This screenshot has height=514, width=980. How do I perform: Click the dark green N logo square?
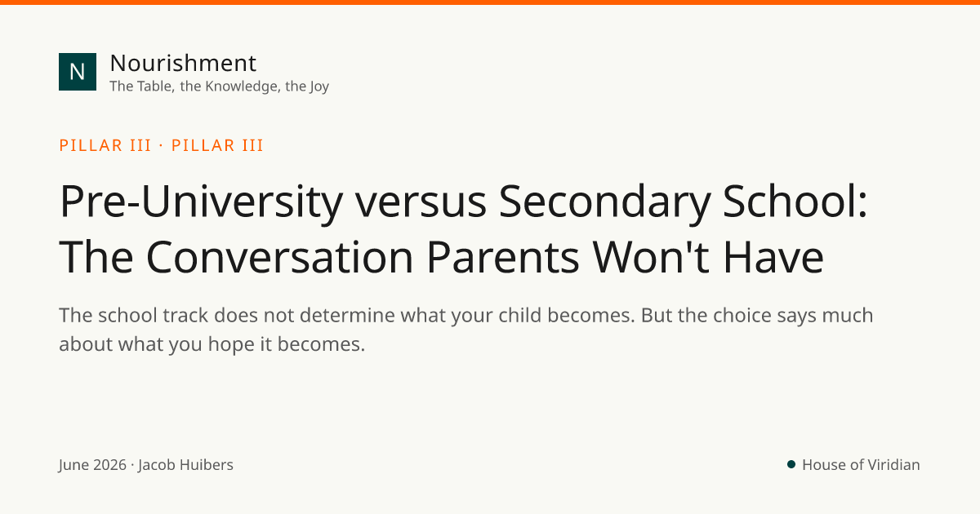tap(78, 72)
